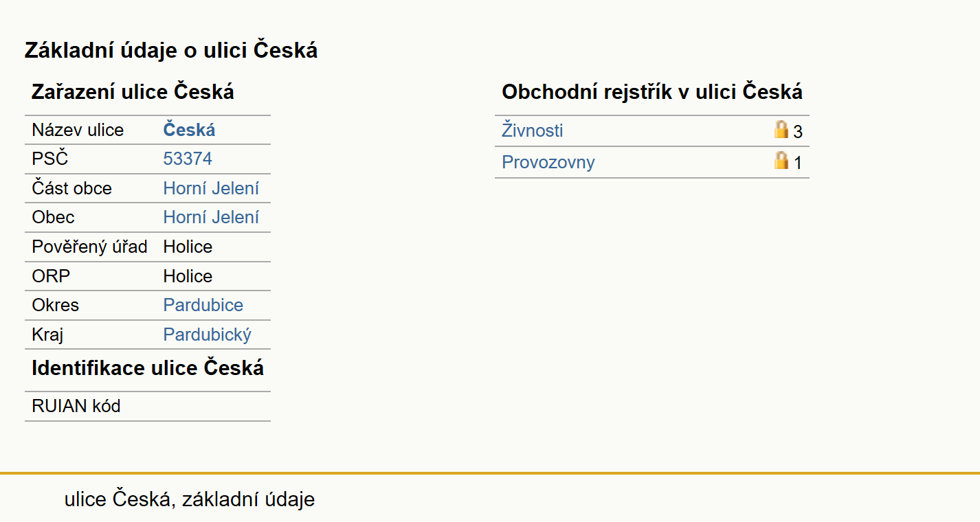Click the count 3 for Živnosti
The image size is (980, 522).
tap(798, 132)
